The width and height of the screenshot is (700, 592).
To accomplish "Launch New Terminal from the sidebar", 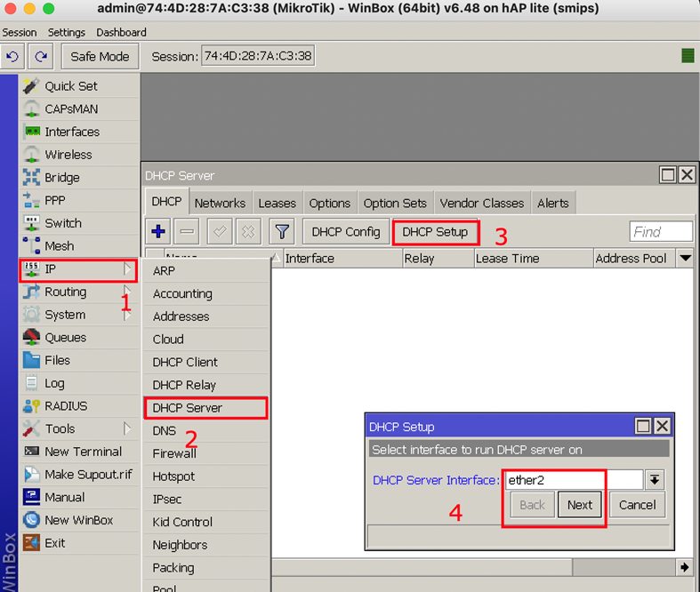I will pyautogui.click(x=79, y=452).
